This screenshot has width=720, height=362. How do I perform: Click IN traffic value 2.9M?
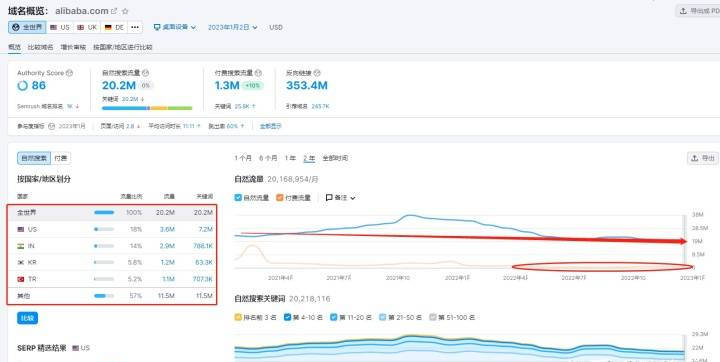(x=167, y=246)
